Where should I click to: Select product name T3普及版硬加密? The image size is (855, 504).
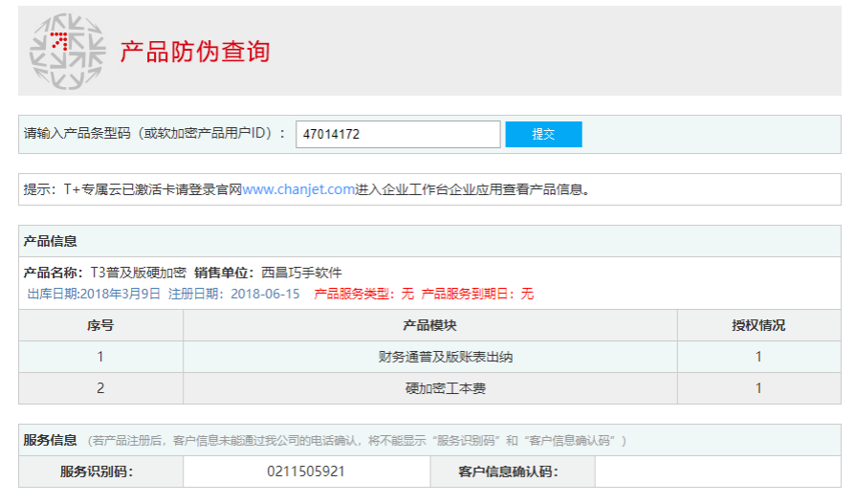click(138, 273)
